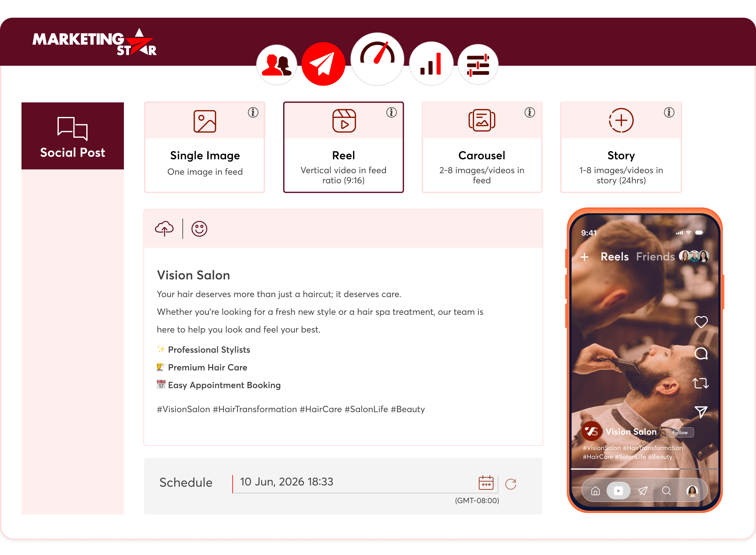
Task: Open the speedometer dashboard icon
Action: 377,59
